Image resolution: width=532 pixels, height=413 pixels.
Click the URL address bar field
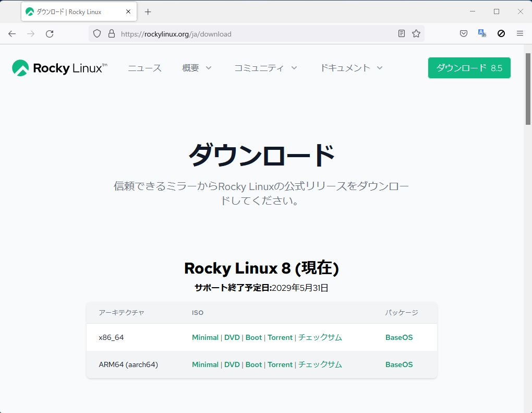[256, 34]
